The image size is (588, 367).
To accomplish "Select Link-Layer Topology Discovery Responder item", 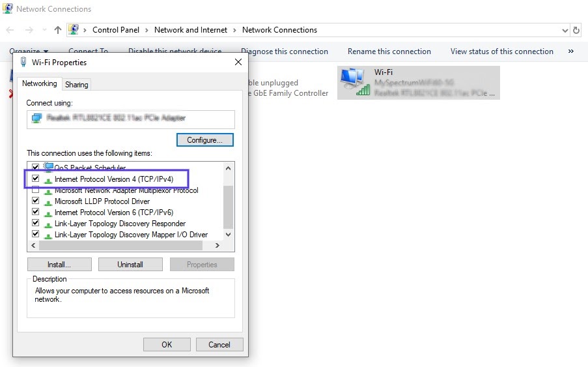I will [120, 224].
